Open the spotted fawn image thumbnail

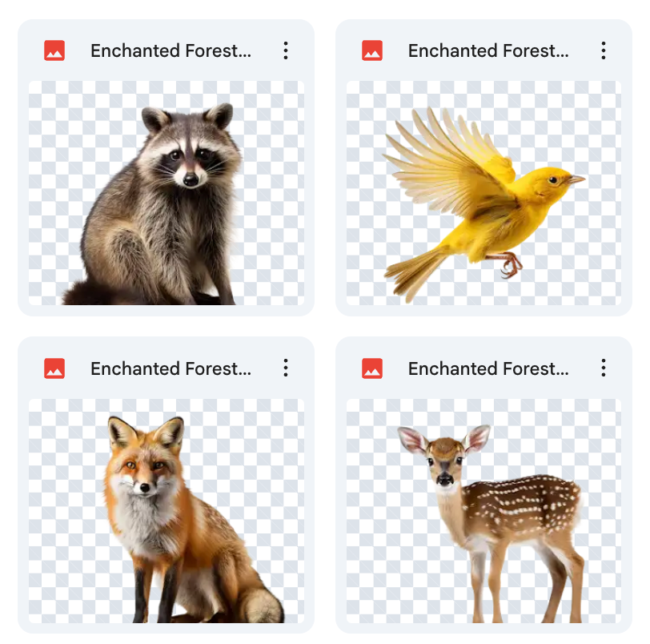click(x=484, y=510)
